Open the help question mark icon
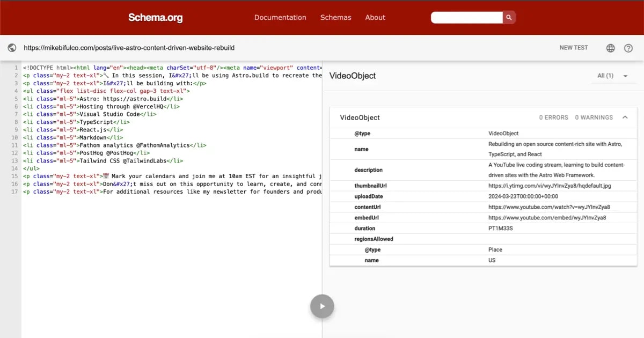 628,48
